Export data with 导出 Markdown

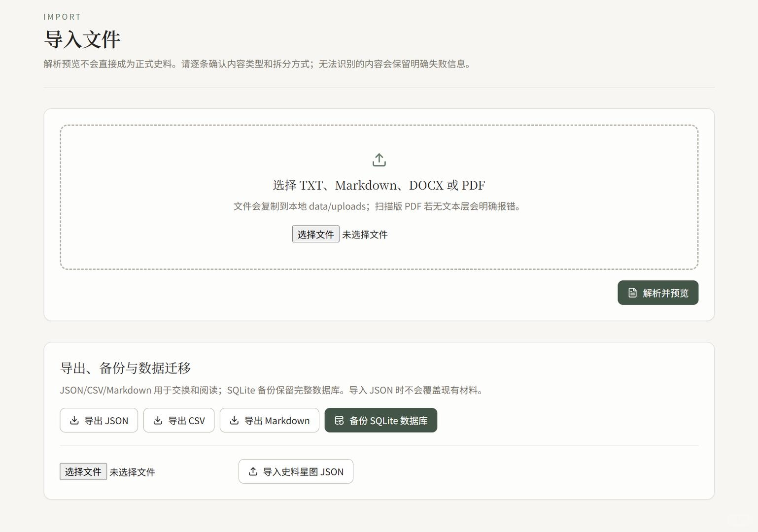[x=270, y=420]
